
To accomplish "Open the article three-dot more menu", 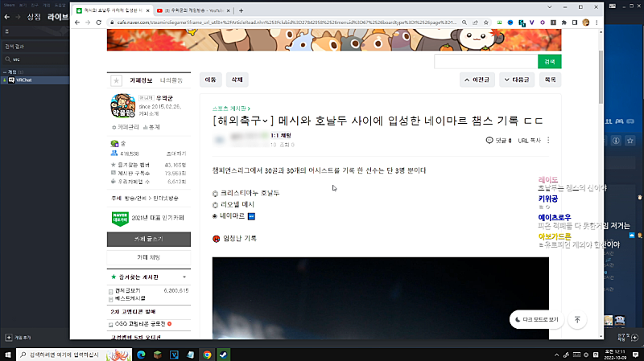I will (x=548, y=140).
